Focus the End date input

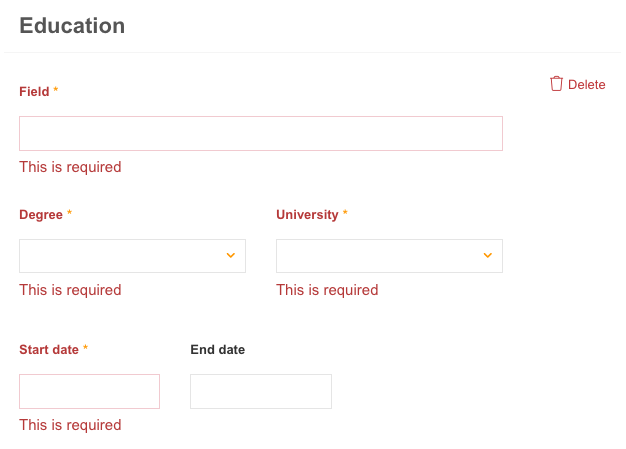click(261, 391)
